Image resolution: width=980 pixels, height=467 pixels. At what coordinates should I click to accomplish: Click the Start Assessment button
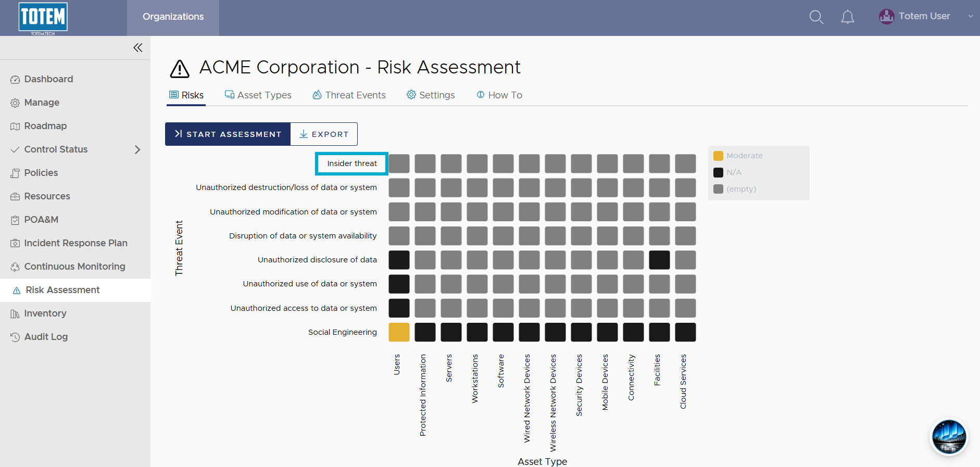click(228, 134)
